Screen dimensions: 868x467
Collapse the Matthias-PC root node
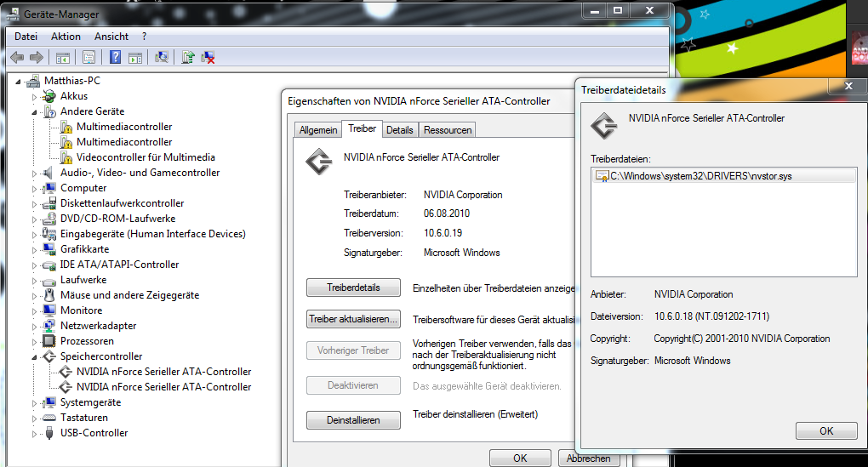18,82
